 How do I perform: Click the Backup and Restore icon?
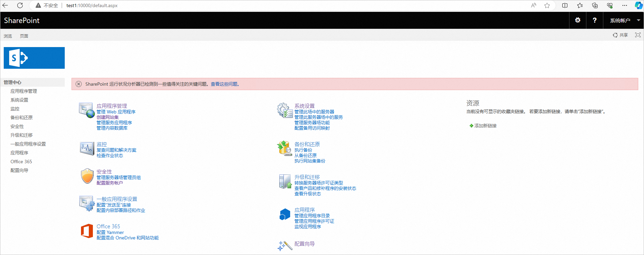pos(285,148)
